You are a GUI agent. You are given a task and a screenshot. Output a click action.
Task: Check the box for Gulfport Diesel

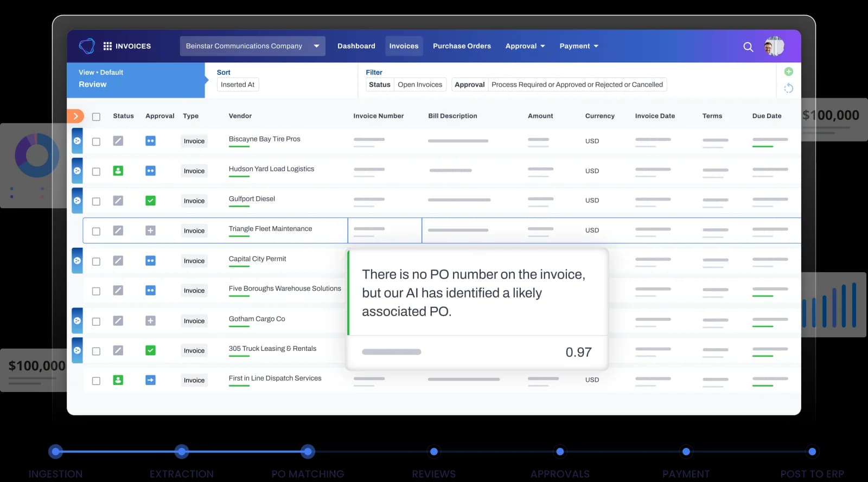click(96, 201)
